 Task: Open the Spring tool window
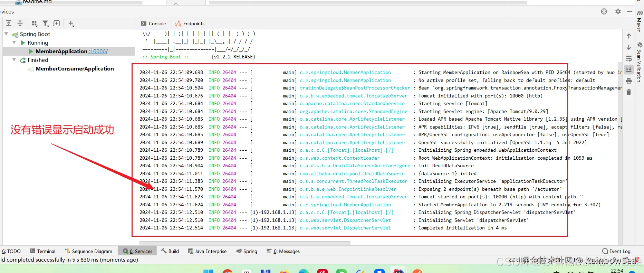(247, 251)
